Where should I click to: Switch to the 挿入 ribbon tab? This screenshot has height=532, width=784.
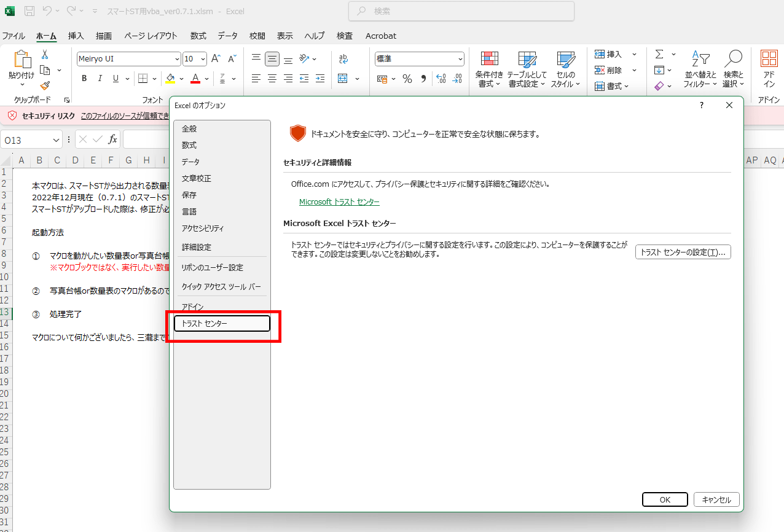point(76,36)
